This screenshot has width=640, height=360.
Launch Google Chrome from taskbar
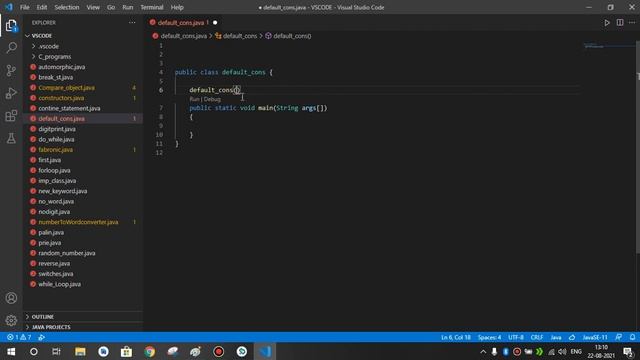point(150,351)
